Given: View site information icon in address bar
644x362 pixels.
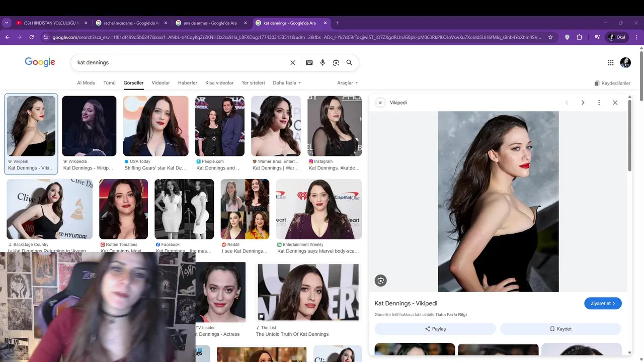Looking at the screenshot, I should tap(46, 37).
